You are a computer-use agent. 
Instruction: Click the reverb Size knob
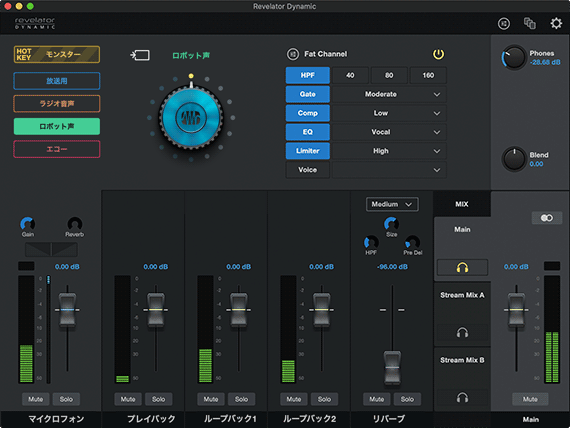tap(392, 224)
